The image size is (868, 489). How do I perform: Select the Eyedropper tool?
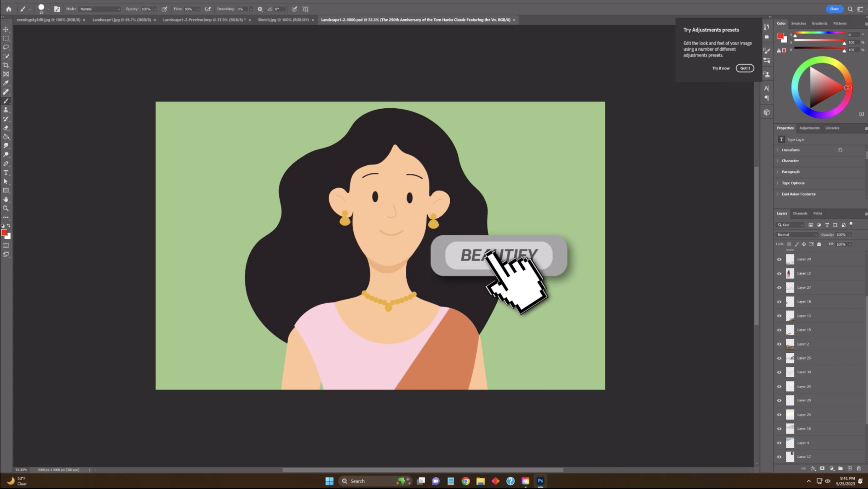click(6, 83)
